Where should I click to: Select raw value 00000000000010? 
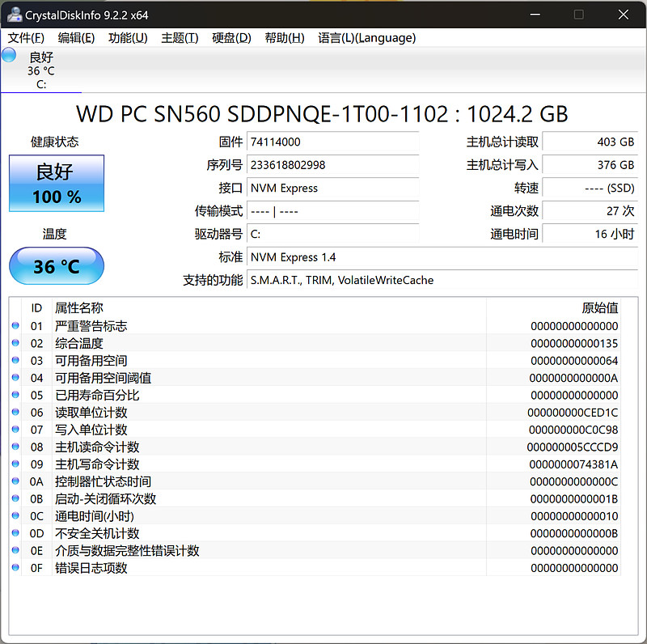tap(574, 516)
